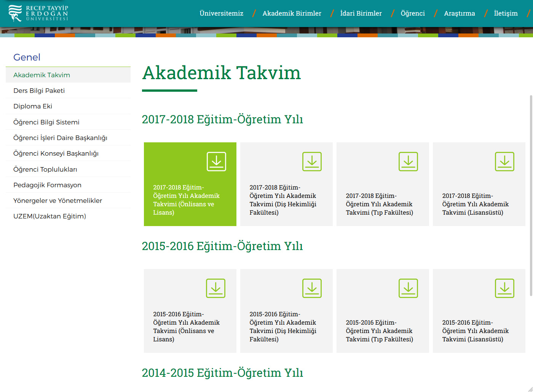This screenshot has height=392, width=533.
Task: Open the Akademik Birimler menu
Action: (x=292, y=13)
